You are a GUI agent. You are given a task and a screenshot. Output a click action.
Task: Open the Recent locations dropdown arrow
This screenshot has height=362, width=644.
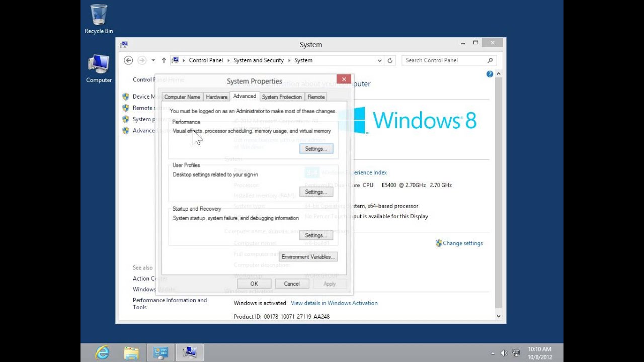[153, 60]
